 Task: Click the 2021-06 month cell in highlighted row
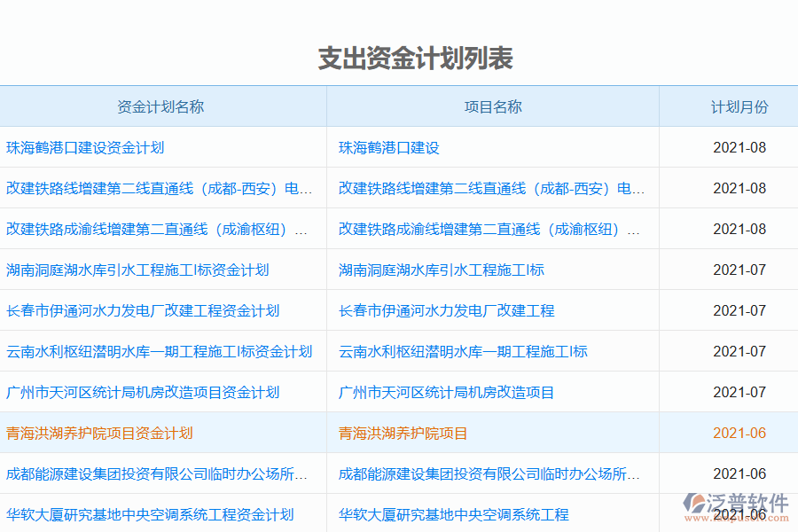point(739,433)
